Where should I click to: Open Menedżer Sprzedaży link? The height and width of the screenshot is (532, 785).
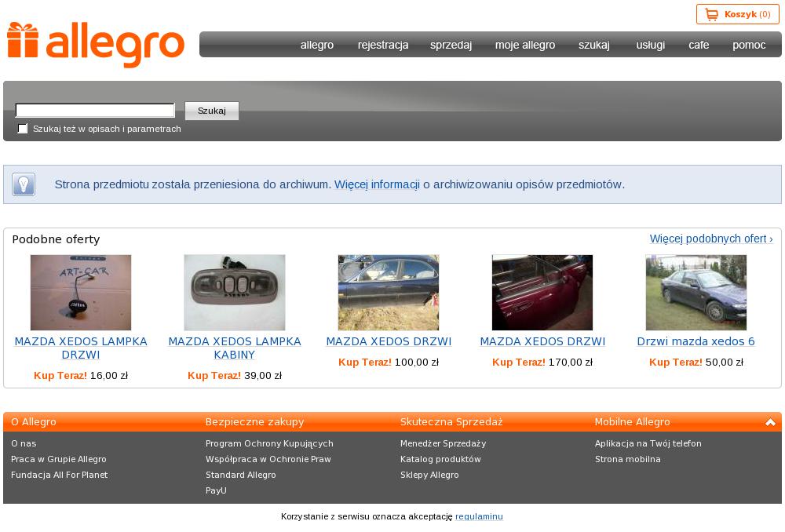(x=443, y=443)
